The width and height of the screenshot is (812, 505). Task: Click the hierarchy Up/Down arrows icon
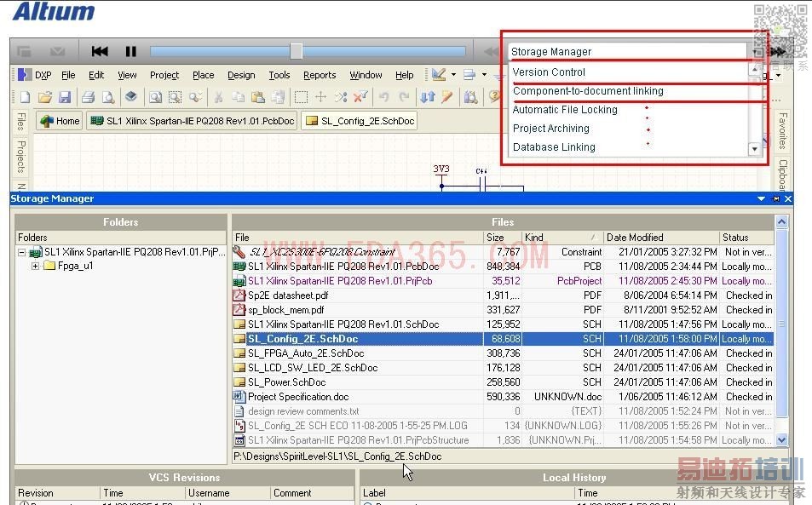pos(427,97)
